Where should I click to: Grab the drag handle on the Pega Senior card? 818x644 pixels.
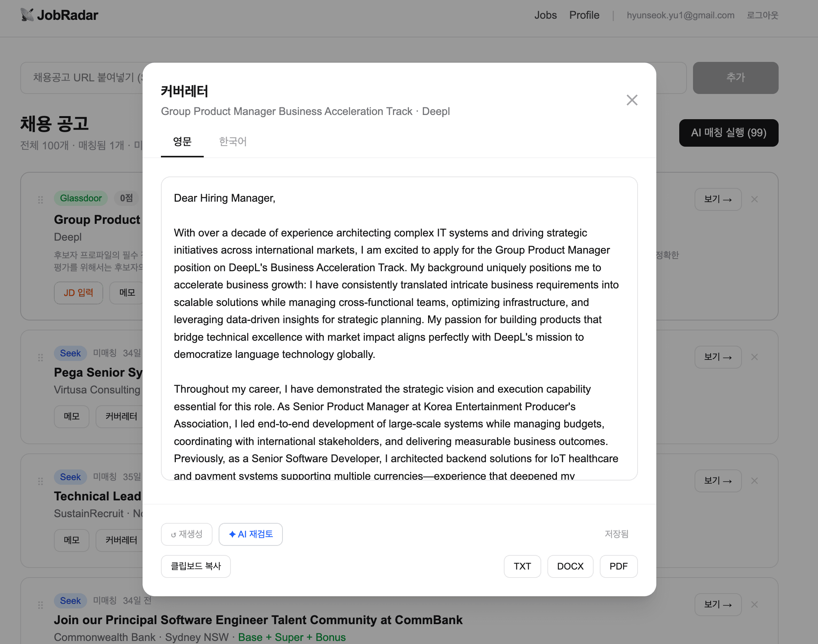(x=41, y=358)
